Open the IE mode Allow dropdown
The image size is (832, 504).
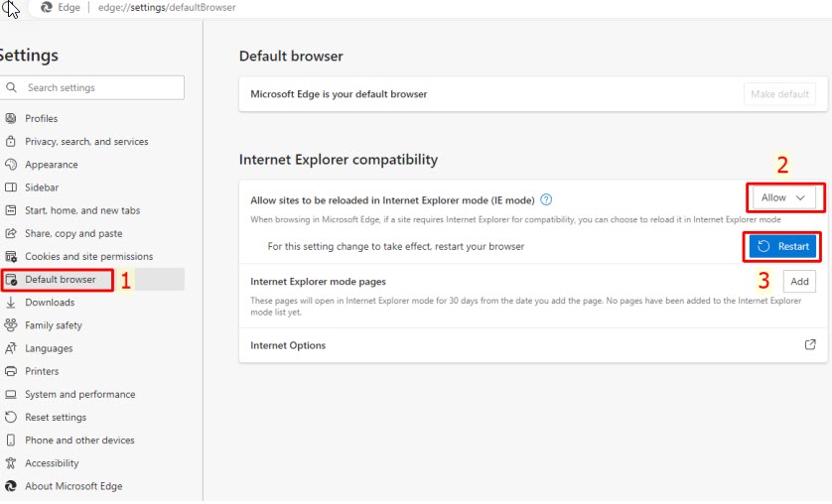tap(784, 198)
